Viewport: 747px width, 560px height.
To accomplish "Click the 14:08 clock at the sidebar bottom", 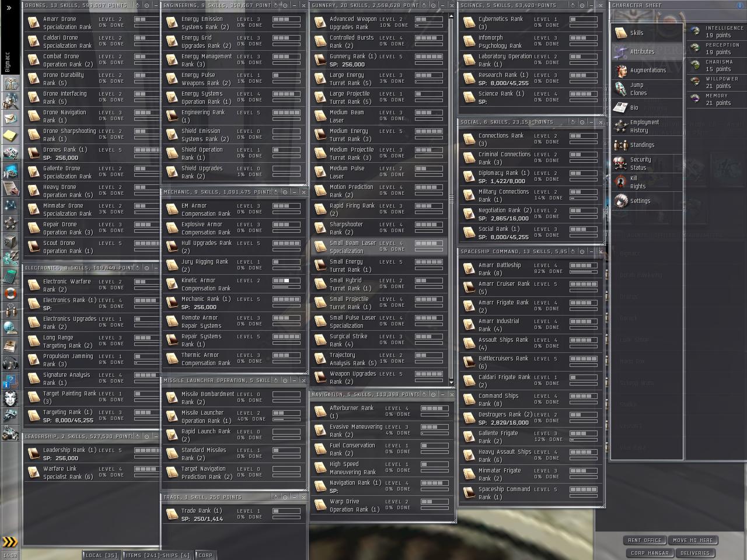I will (11, 556).
